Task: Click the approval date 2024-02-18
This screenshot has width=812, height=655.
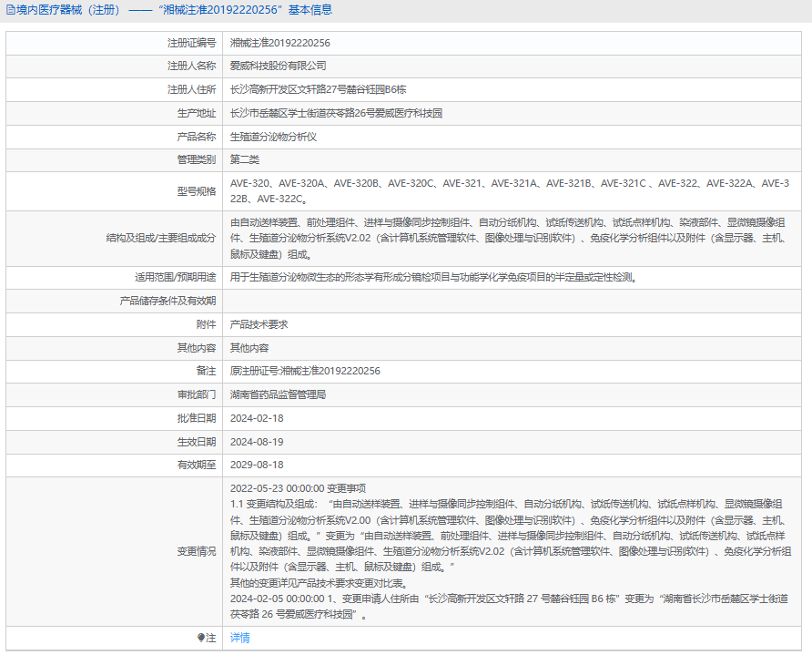Action: [x=257, y=418]
